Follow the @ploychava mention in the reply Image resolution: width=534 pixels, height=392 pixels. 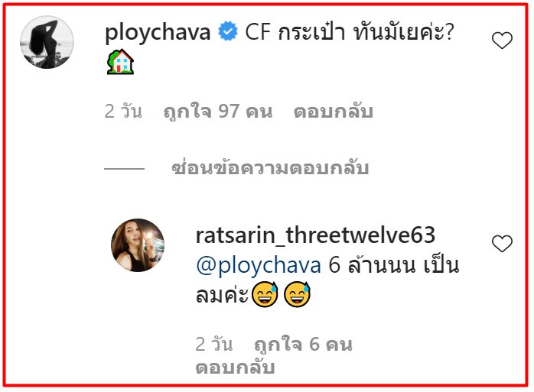pyautogui.click(x=259, y=266)
